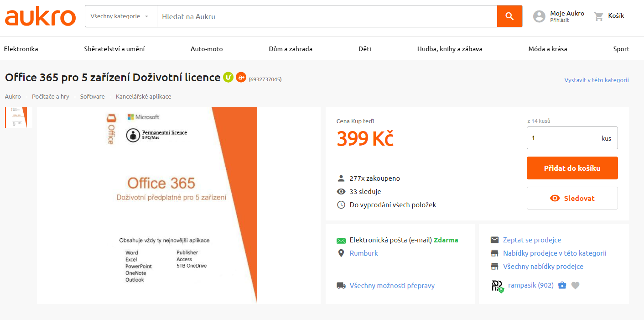644x320 pixels.
Task: Click the briefcase icon next to rampasik
Action: [x=562, y=286]
